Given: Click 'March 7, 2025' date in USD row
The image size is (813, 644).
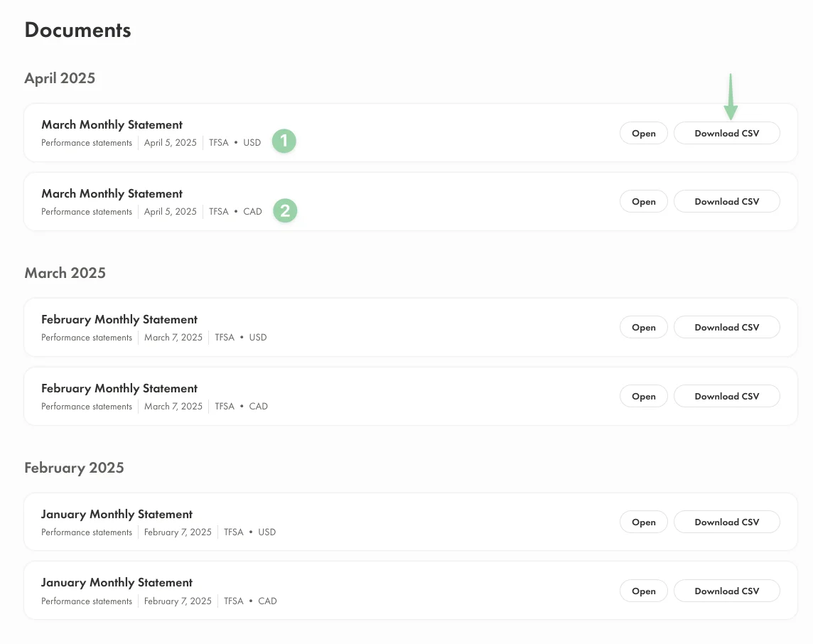Looking at the screenshot, I should (173, 338).
